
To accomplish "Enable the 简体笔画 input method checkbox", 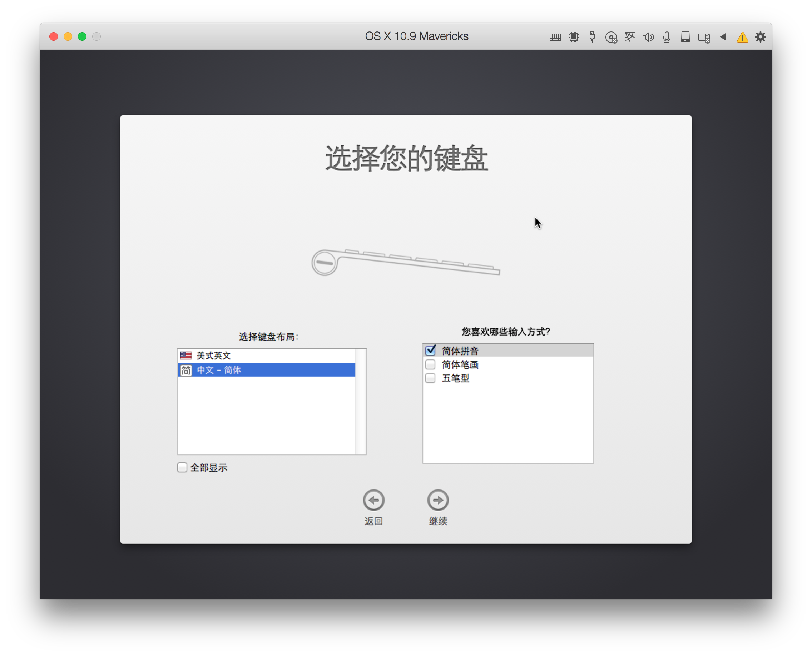I will point(430,364).
